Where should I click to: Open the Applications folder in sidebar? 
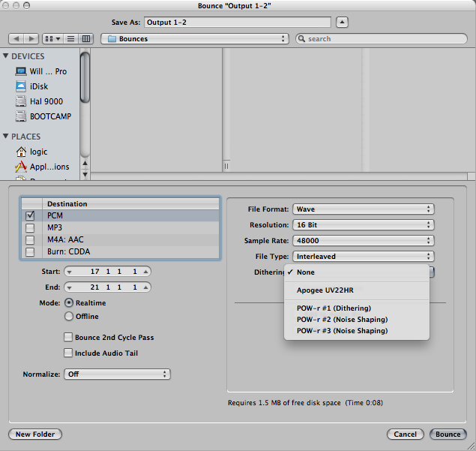pyautogui.click(x=42, y=167)
